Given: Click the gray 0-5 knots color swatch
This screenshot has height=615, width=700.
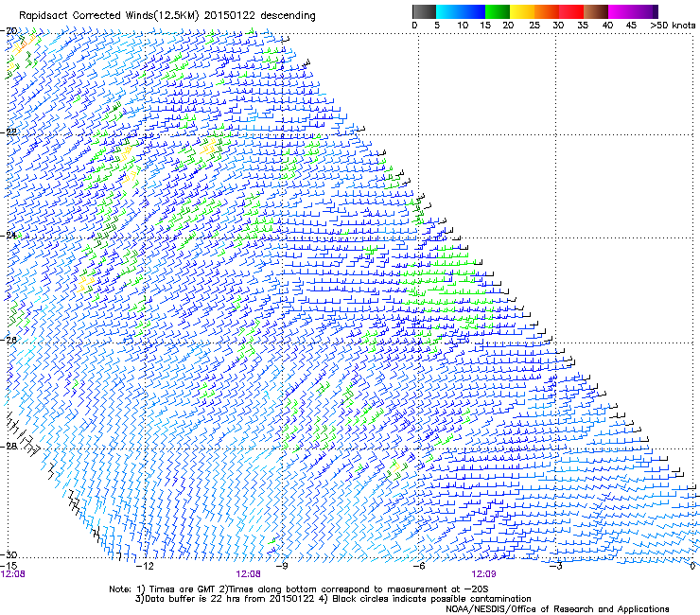Looking at the screenshot, I should point(424,11).
